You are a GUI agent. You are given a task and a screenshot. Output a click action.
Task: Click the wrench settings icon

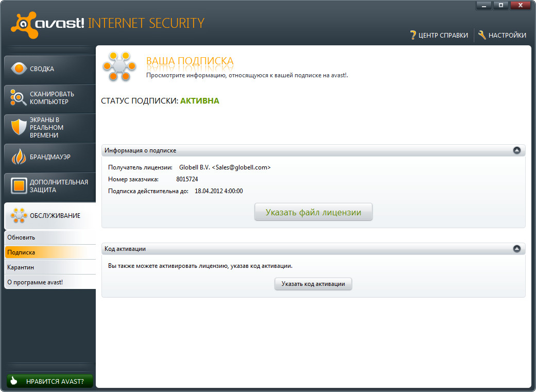point(482,35)
